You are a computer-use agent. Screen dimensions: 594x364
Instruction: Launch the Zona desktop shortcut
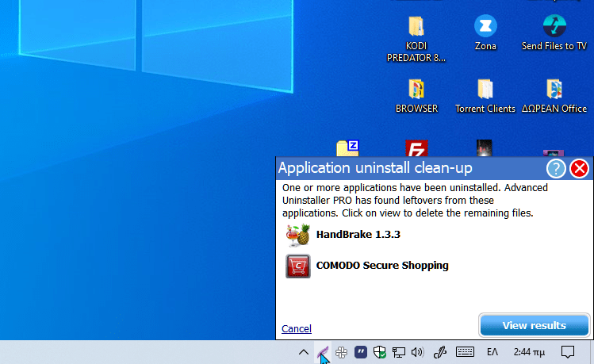tap(485, 33)
